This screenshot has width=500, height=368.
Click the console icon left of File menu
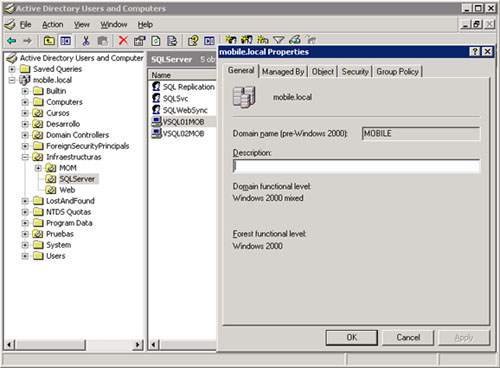10,25
